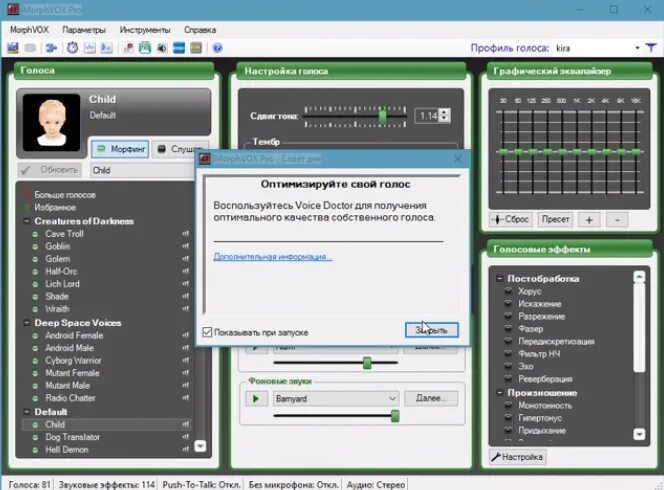Viewport: 664px width, 490px height.
Task: Click the equalizer plus button
Action: 589,220
